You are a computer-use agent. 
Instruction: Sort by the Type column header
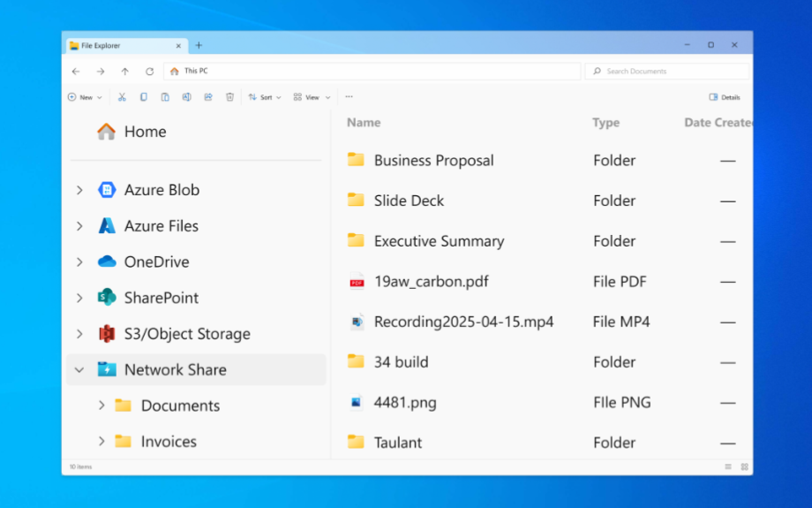pos(605,123)
